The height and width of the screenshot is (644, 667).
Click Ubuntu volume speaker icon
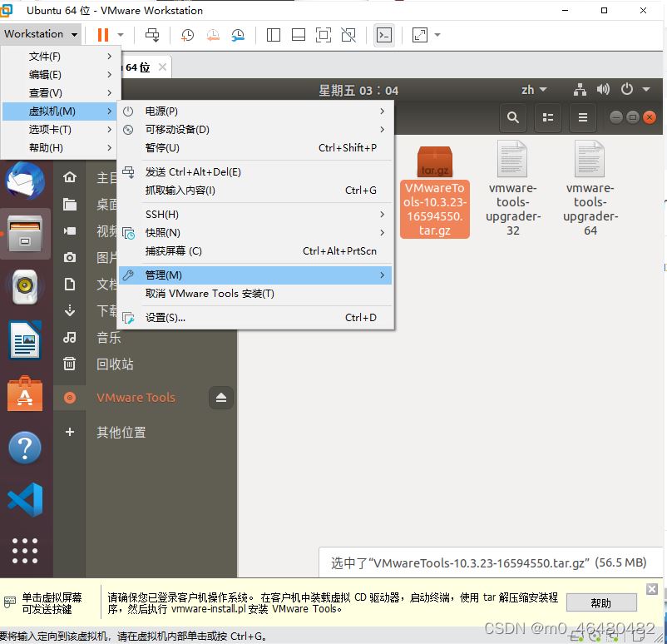pyautogui.click(x=603, y=89)
